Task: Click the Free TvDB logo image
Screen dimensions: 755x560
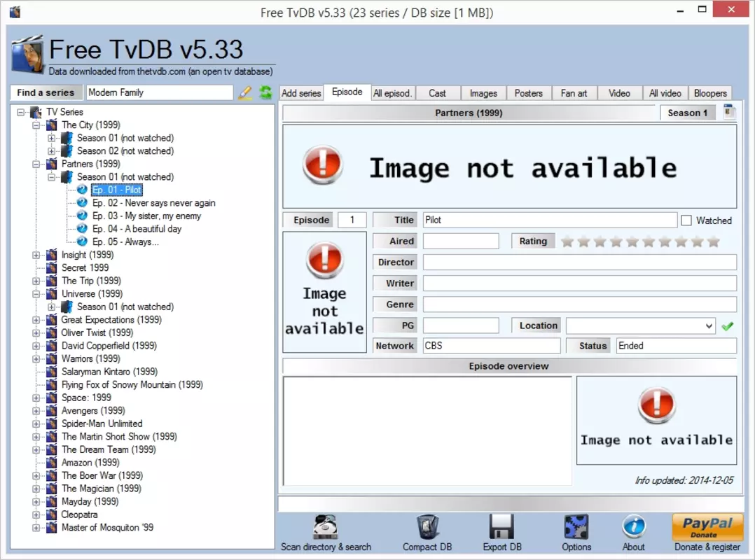Action: [29, 55]
